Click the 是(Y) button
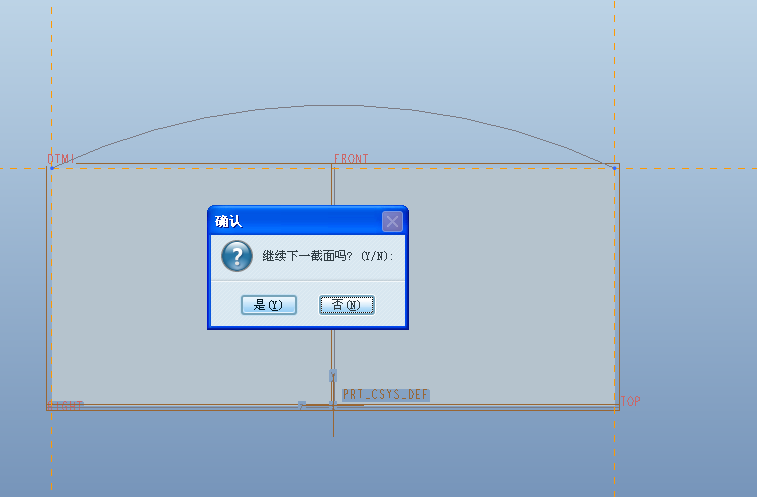The height and width of the screenshot is (497, 757). [x=269, y=305]
